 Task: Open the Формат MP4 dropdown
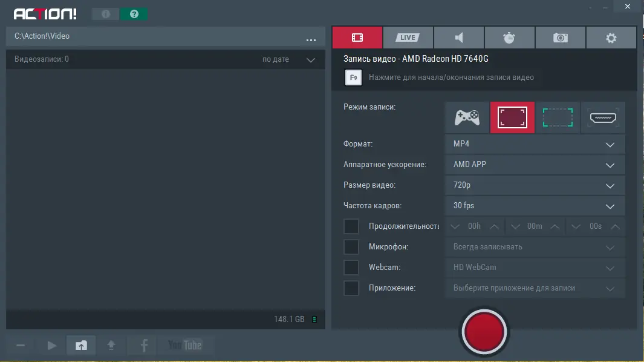(x=535, y=144)
